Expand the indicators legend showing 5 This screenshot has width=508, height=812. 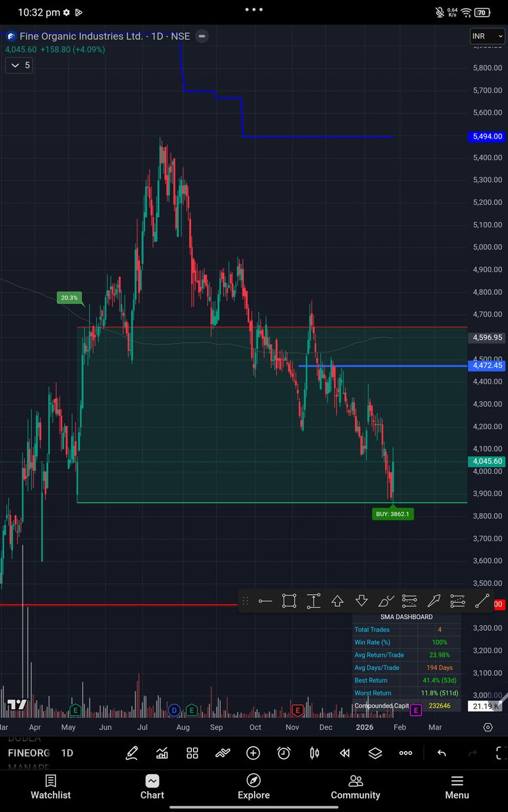18,65
